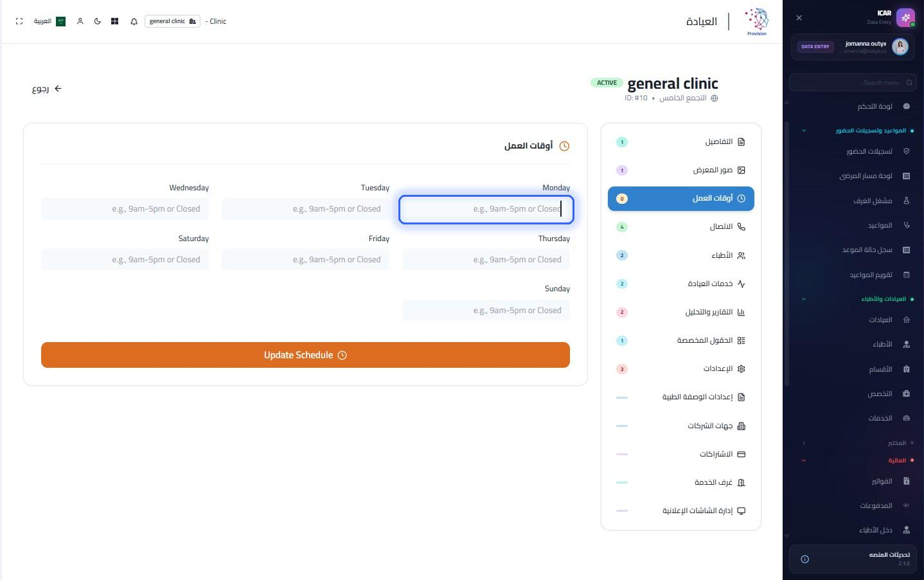Screen dimensions: 924x580
Task: Select the الاتصال tab with phone icon
Action: (681, 227)
